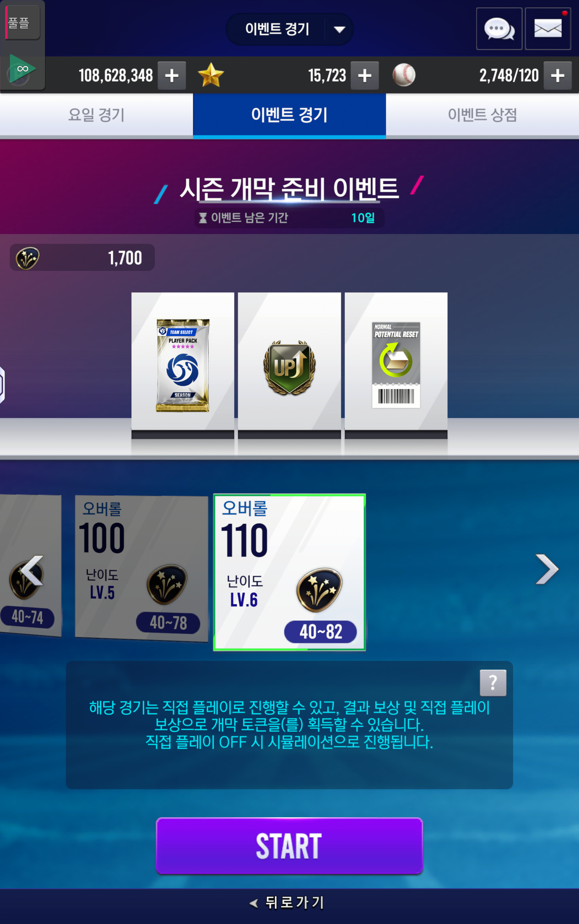Screen dimensions: 579x924
Task: Choose the overall 100 LV.5 difficulty card
Action: click(x=141, y=568)
